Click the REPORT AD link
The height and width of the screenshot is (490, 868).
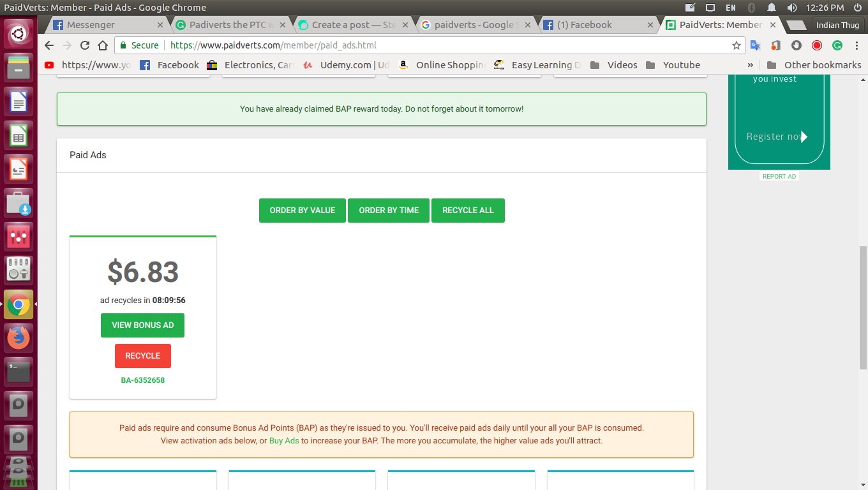(x=779, y=176)
